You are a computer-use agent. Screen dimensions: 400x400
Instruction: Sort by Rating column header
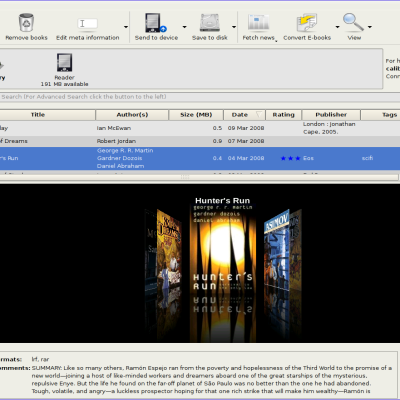coord(283,115)
